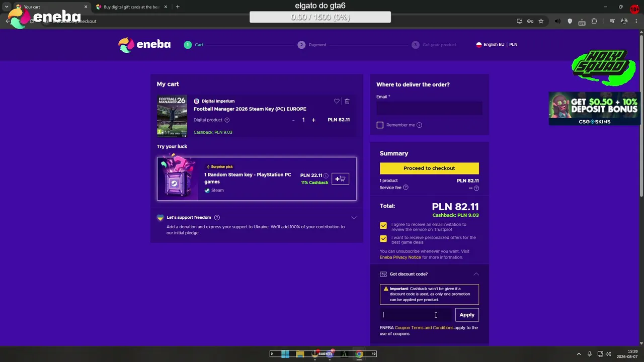This screenshot has height=362, width=644.
Task: Increase Football Manager quantity with plus
Action: coord(313,120)
